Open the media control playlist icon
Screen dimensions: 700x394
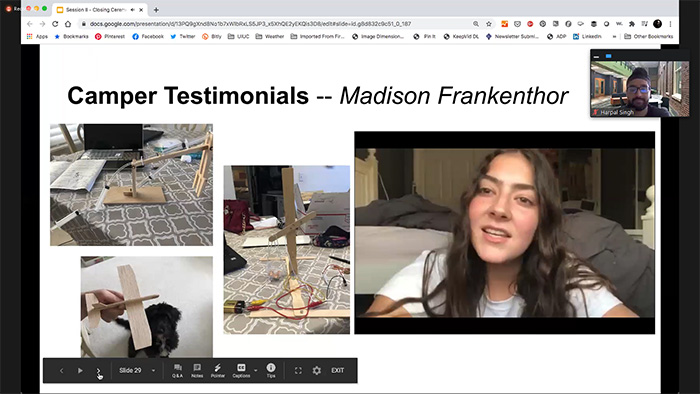(x=645, y=24)
